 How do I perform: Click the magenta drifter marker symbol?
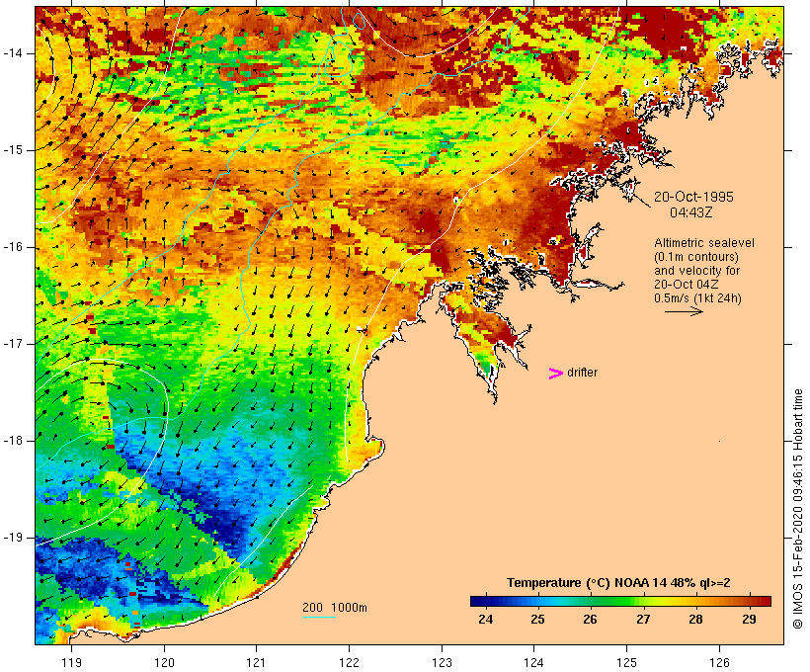(555, 374)
